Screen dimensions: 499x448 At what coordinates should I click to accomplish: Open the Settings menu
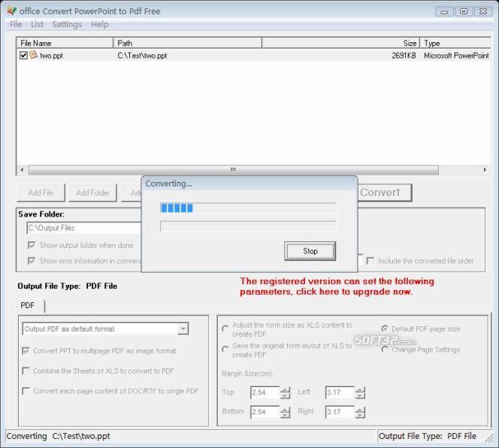click(67, 25)
